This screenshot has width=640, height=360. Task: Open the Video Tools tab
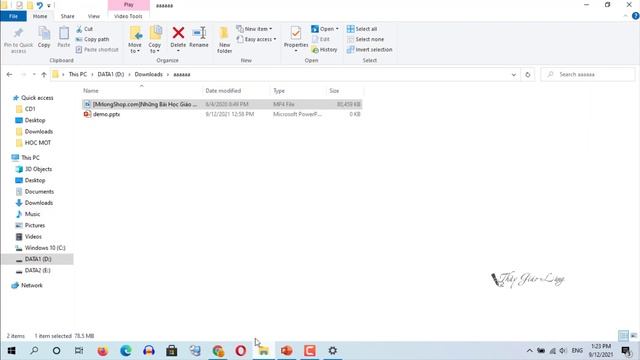coord(128,16)
